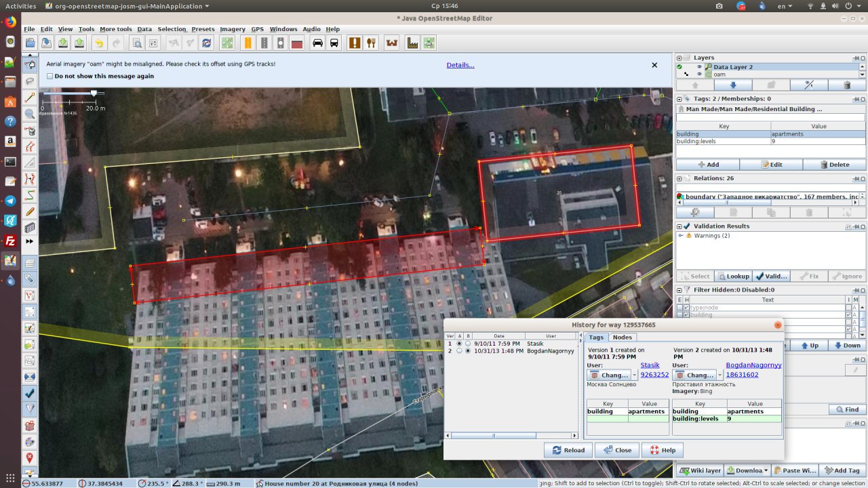Collapse the Relations panel arrow
The height and width of the screenshot is (488, 868).
tap(679, 179)
